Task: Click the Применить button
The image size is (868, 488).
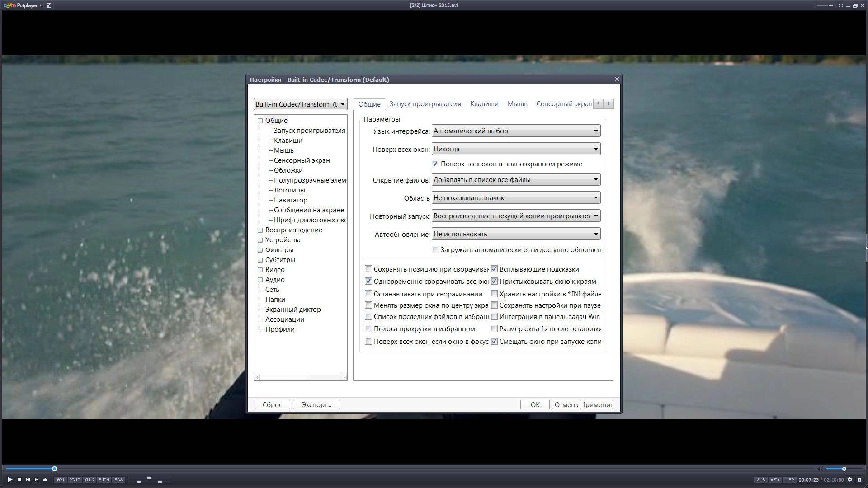Action: pos(598,405)
